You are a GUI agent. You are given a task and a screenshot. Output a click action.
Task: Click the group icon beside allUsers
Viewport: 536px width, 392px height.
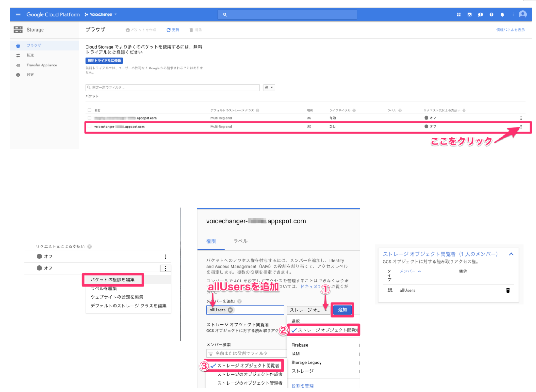click(x=390, y=290)
